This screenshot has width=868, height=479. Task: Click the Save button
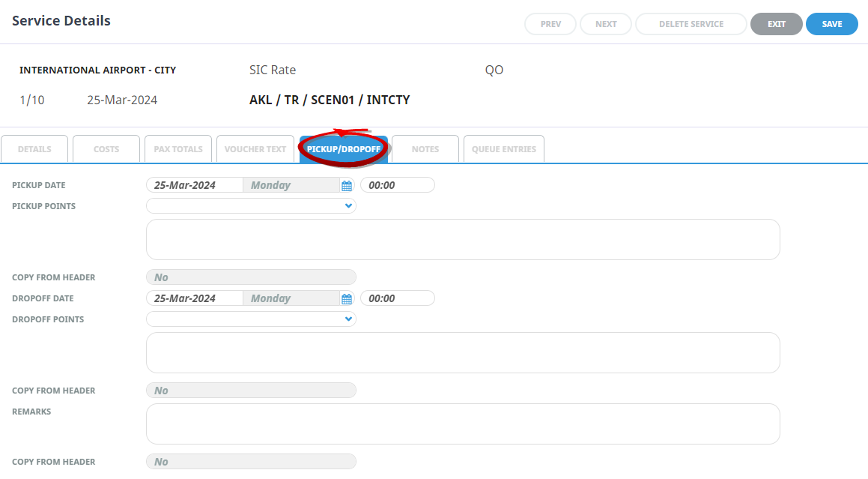click(831, 24)
